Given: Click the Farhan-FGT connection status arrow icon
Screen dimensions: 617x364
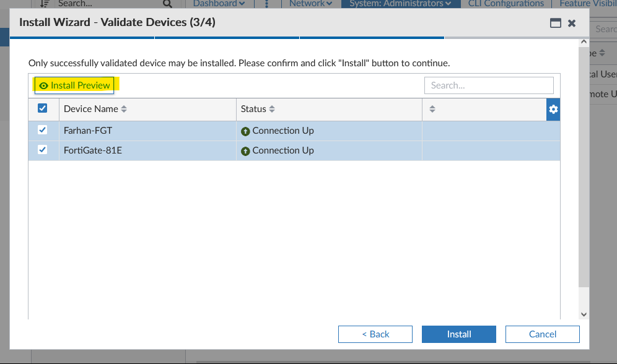Looking at the screenshot, I should coord(245,131).
